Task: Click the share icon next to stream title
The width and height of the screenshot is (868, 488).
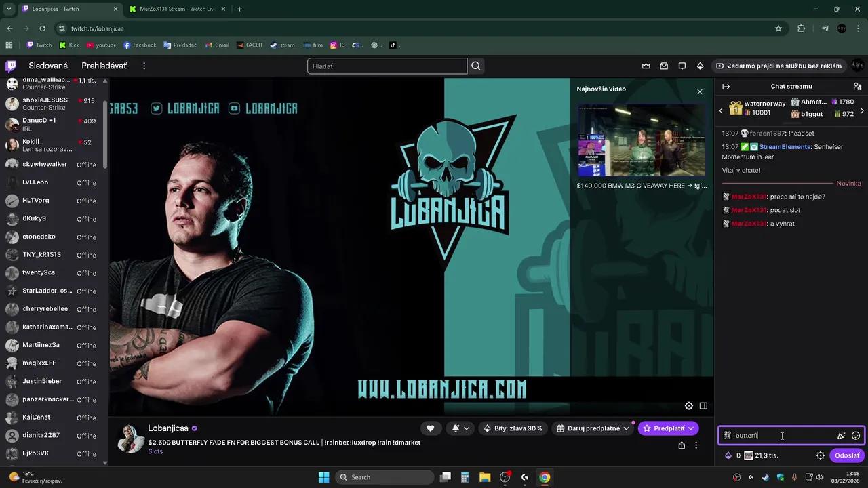Action: pyautogui.click(x=681, y=445)
